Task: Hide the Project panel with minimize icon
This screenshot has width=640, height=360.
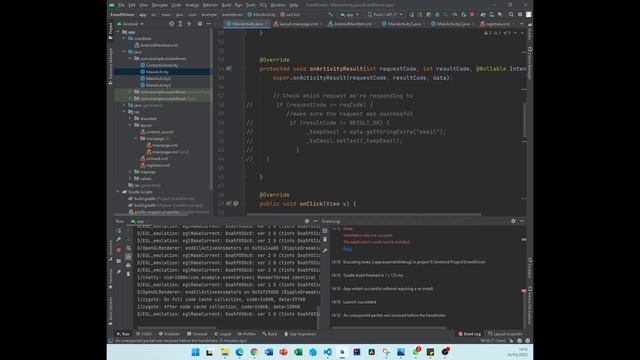Action: (x=208, y=24)
